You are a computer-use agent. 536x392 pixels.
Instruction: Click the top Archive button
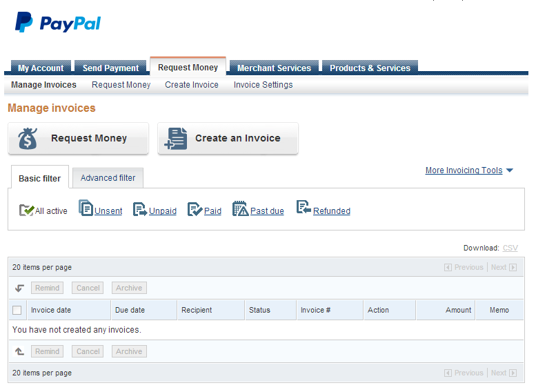[129, 288]
